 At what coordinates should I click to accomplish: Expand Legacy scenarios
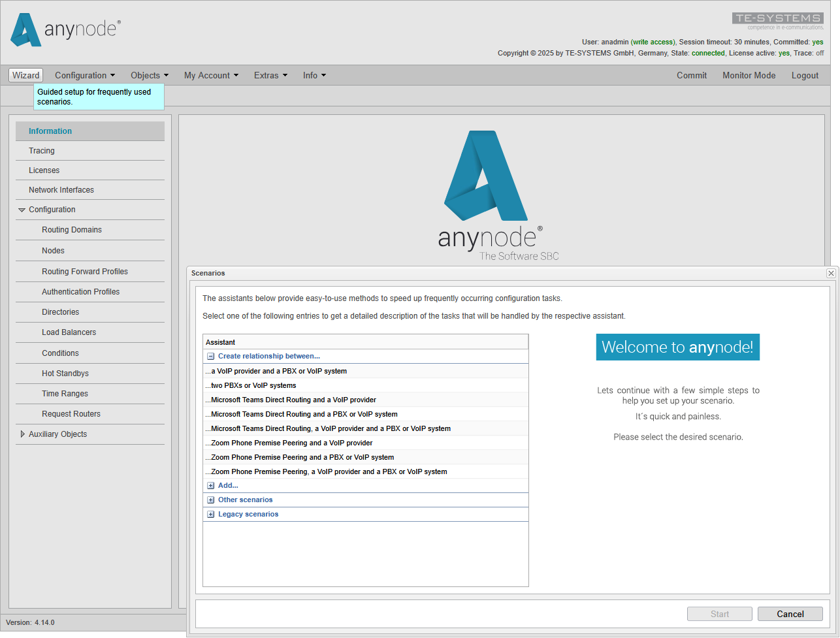pos(210,514)
